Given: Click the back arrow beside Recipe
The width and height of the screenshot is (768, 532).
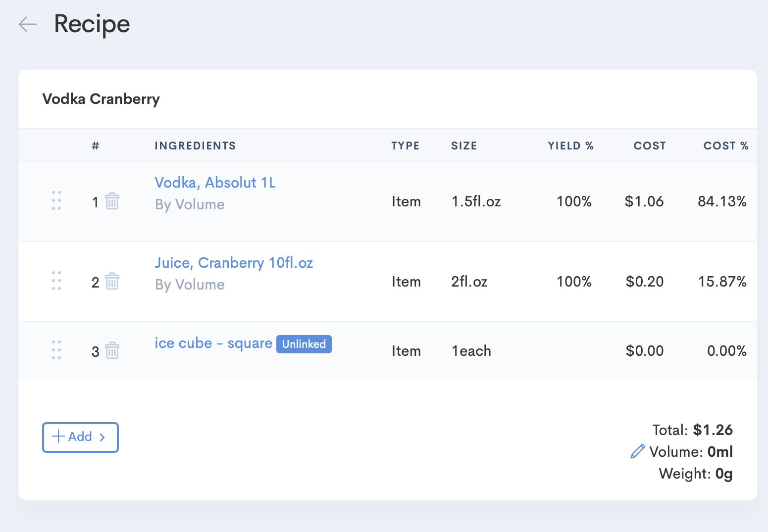Looking at the screenshot, I should point(28,24).
